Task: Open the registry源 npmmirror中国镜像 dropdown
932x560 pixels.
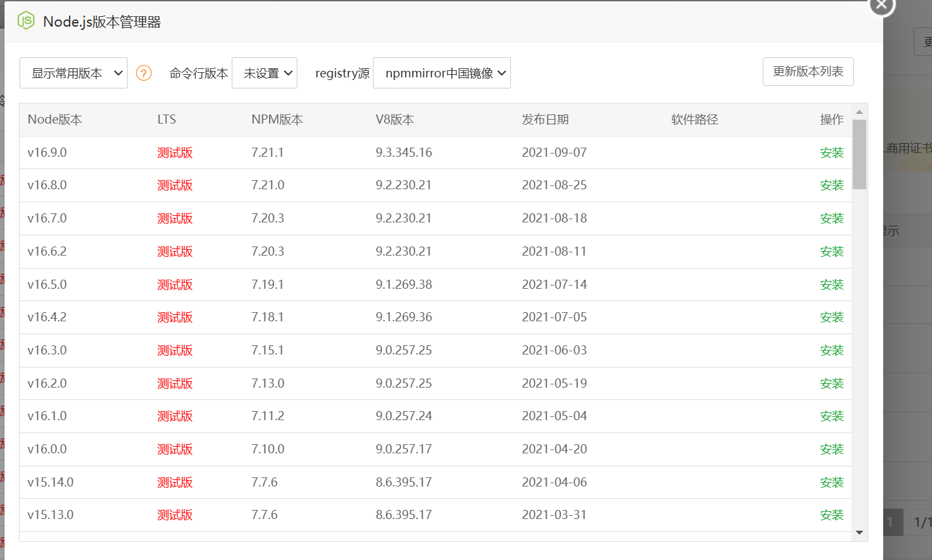Action: point(442,73)
